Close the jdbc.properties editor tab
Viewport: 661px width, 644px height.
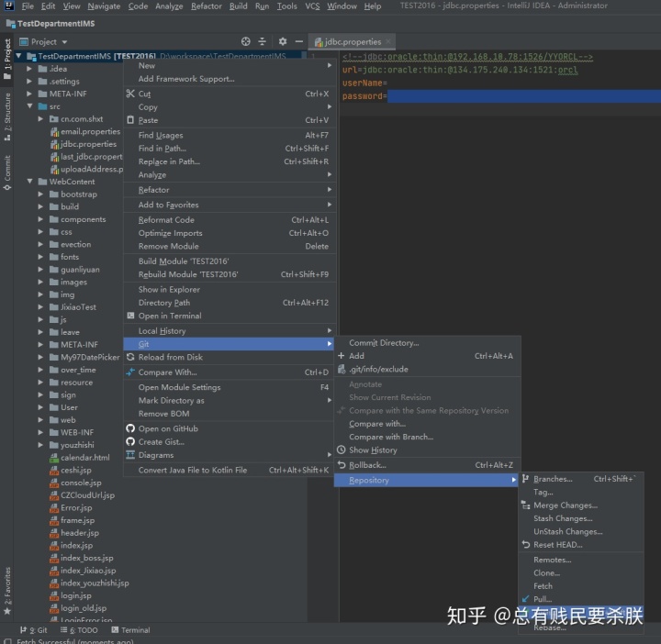[x=387, y=41]
